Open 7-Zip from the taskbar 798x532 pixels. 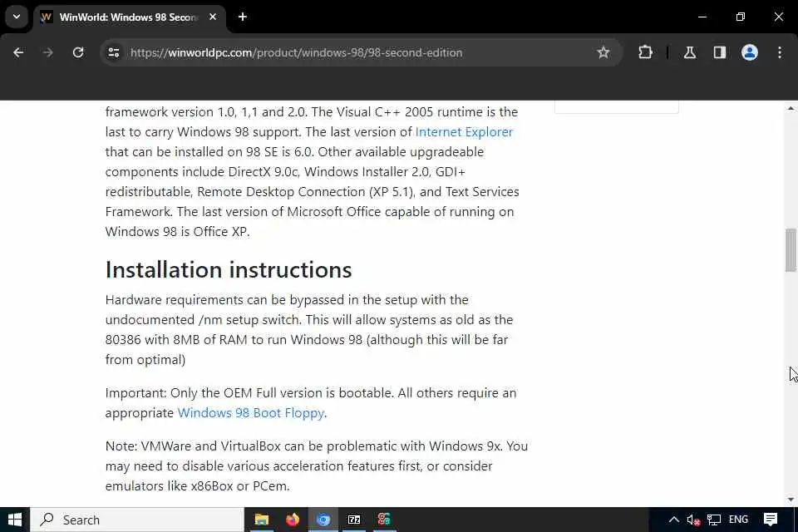click(354, 520)
